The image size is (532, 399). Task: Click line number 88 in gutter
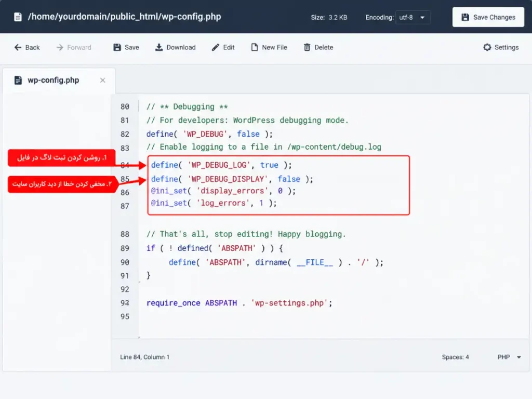125,234
